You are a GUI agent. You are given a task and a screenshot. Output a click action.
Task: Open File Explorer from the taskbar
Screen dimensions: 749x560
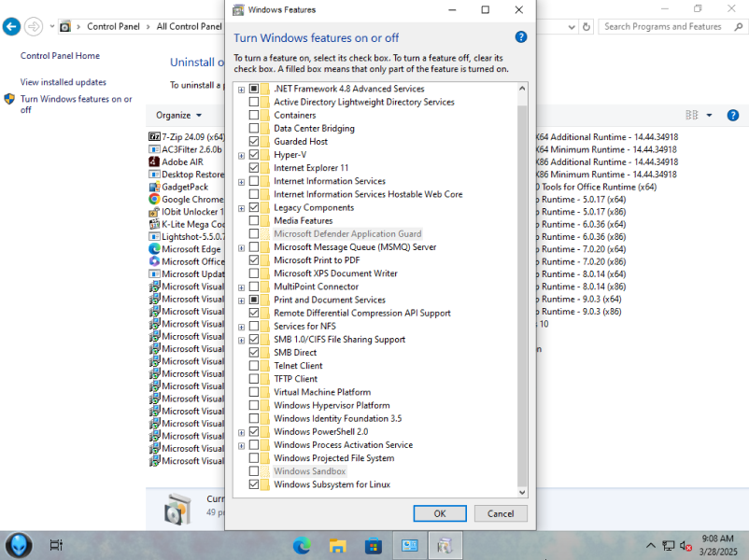click(x=338, y=545)
